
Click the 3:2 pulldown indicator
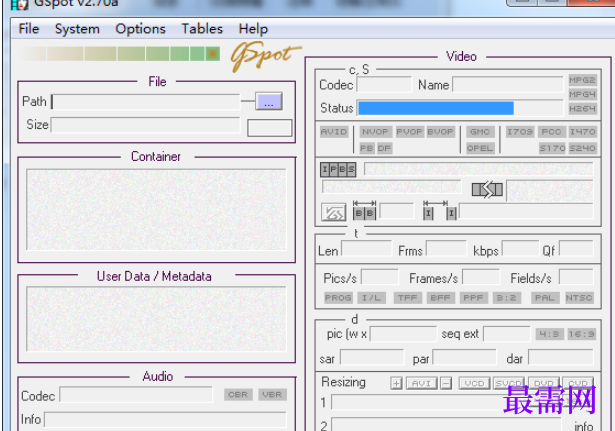point(507,298)
